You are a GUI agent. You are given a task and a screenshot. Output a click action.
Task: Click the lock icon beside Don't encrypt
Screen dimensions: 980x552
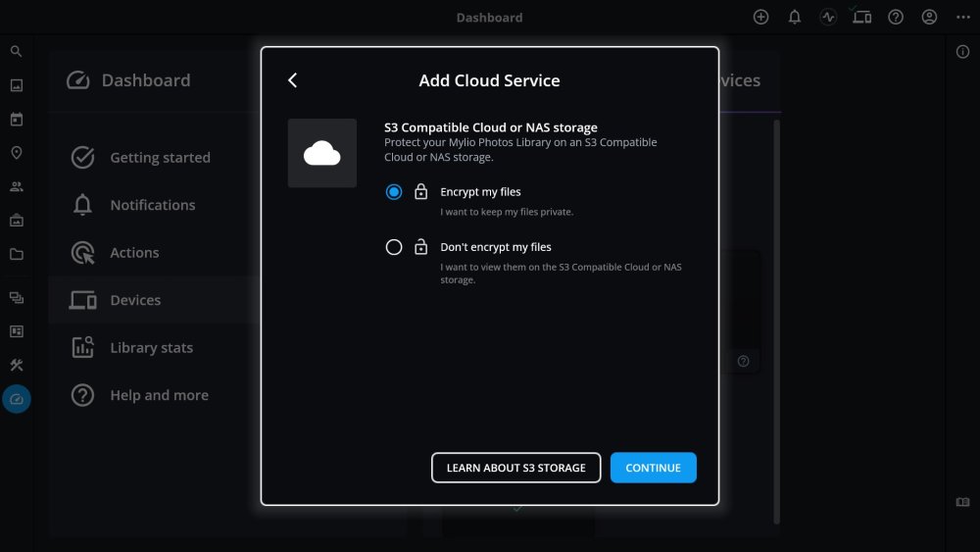(421, 246)
